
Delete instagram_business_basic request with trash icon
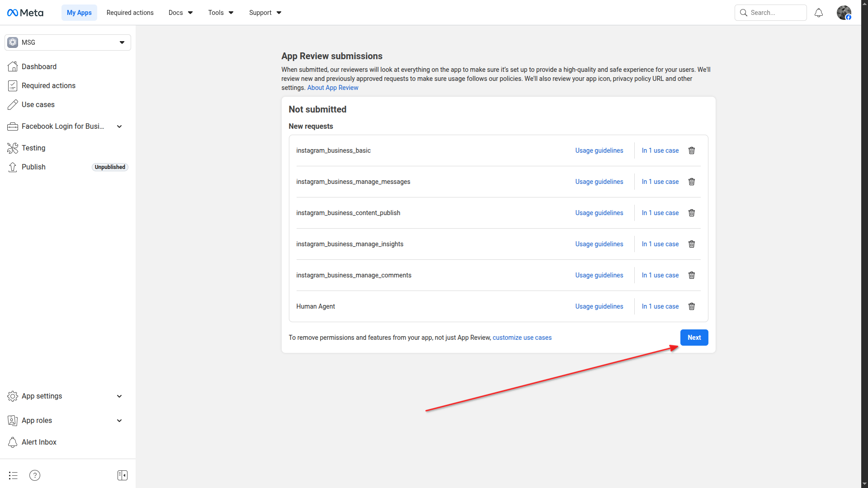[x=691, y=150]
